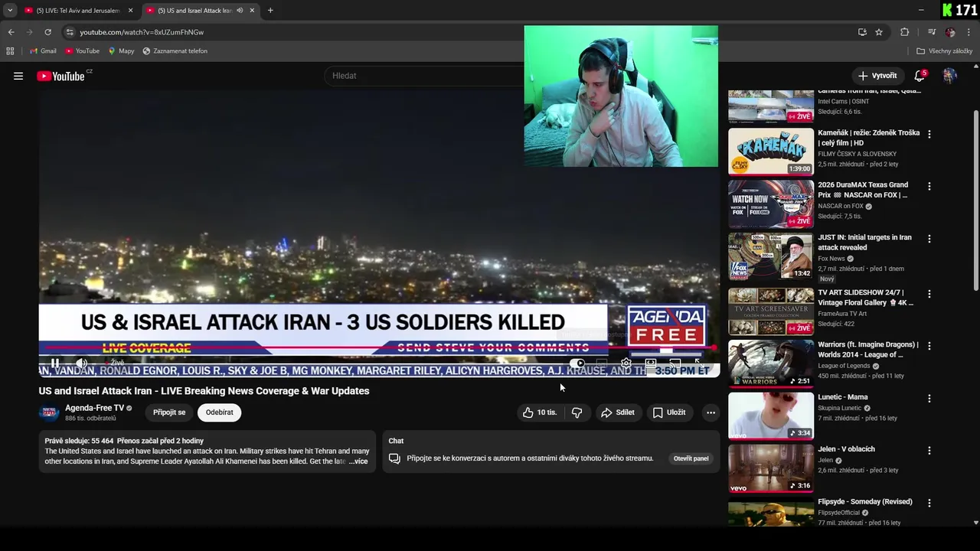
Task: Go back in browser history
Action: (11, 32)
